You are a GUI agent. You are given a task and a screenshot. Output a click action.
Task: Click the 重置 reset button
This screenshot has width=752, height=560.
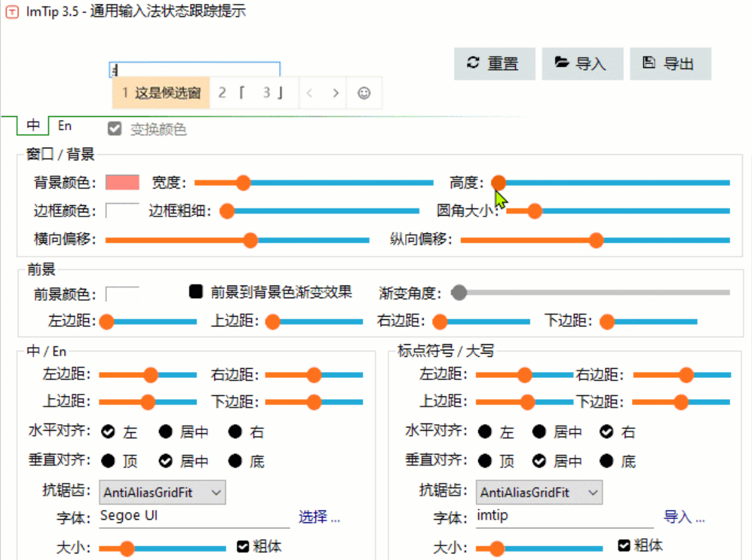click(x=494, y=63)
